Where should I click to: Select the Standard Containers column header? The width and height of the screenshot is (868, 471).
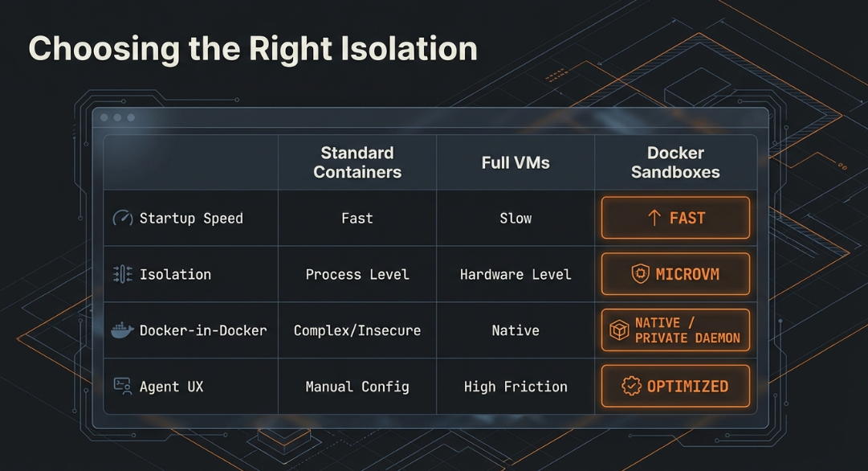[357, 162]
